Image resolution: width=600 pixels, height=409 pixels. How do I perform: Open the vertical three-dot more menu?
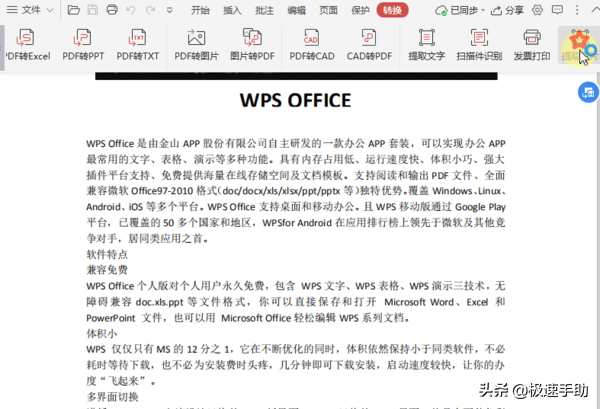click(577, 10)
